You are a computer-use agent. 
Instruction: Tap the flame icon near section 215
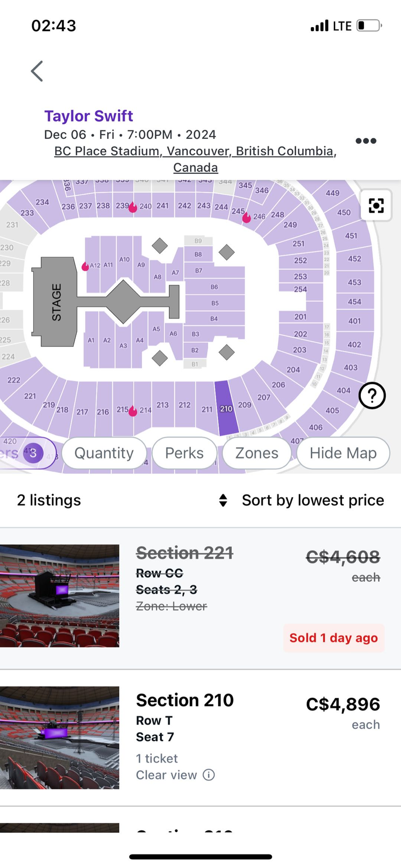click(x=133, y=411)
